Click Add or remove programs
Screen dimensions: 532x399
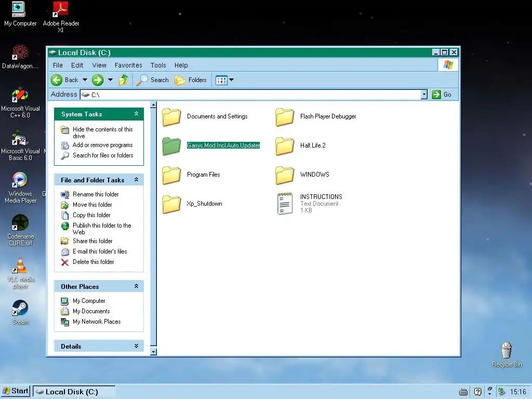pos(102,145)
